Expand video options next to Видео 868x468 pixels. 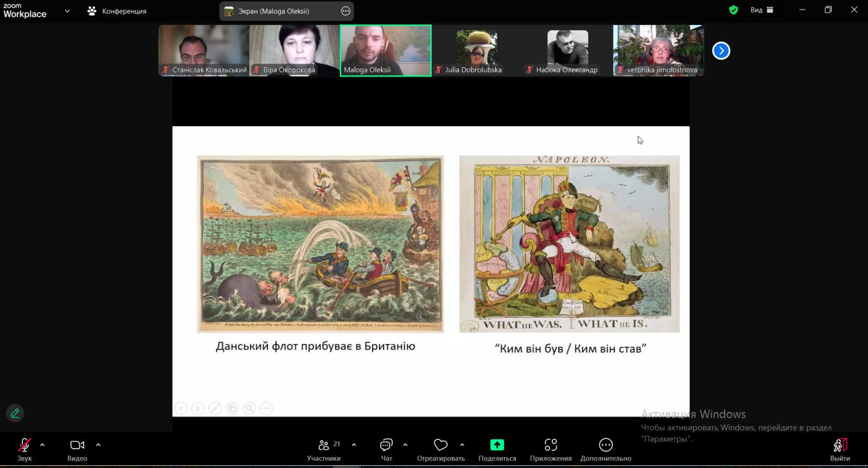point(98,445)
